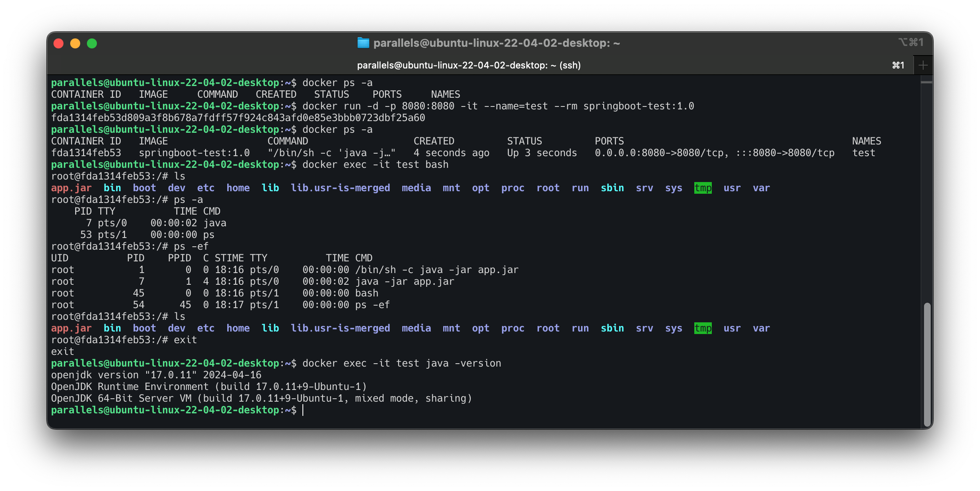Click the '4 seconds ago' created value
The image size is (980, 491).
451,153
